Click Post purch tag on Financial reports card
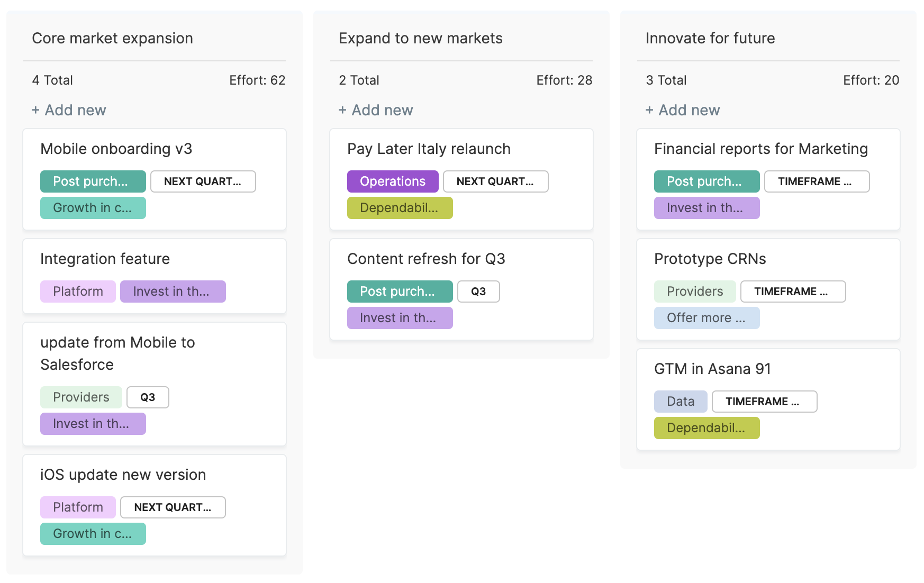 pos(707,181)
